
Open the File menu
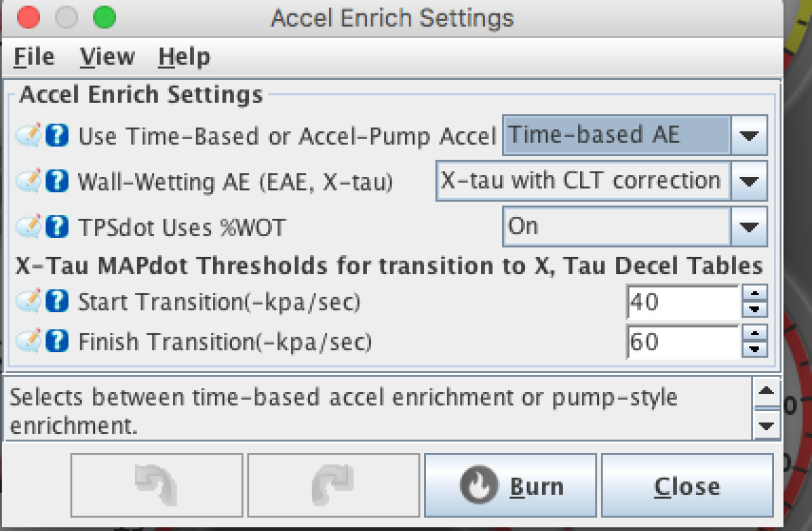click(x=34, y=57)
